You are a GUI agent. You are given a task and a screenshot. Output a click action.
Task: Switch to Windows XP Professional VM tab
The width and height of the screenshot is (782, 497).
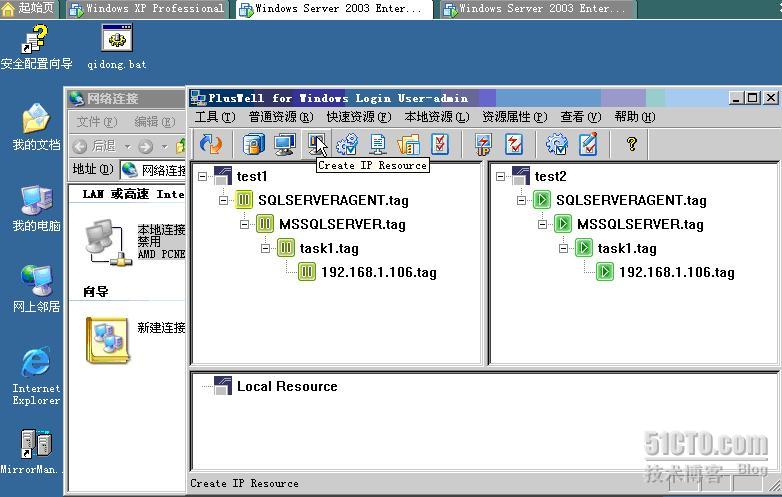(147, 9)
